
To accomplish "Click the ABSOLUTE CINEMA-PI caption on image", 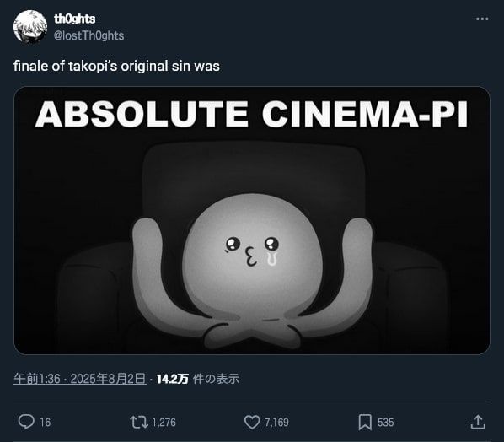I will pyautogui.click(x=251, y=114).
